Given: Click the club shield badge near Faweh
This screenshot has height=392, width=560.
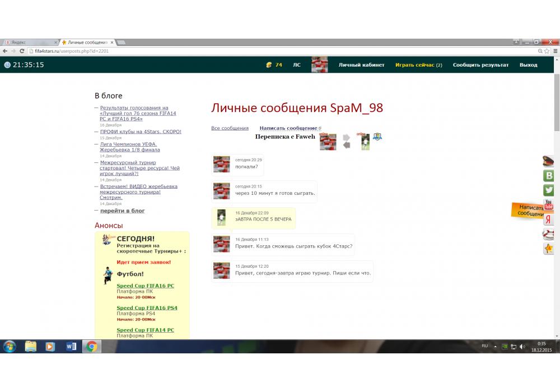Looking at the screenshot, I should coord(377,137).
